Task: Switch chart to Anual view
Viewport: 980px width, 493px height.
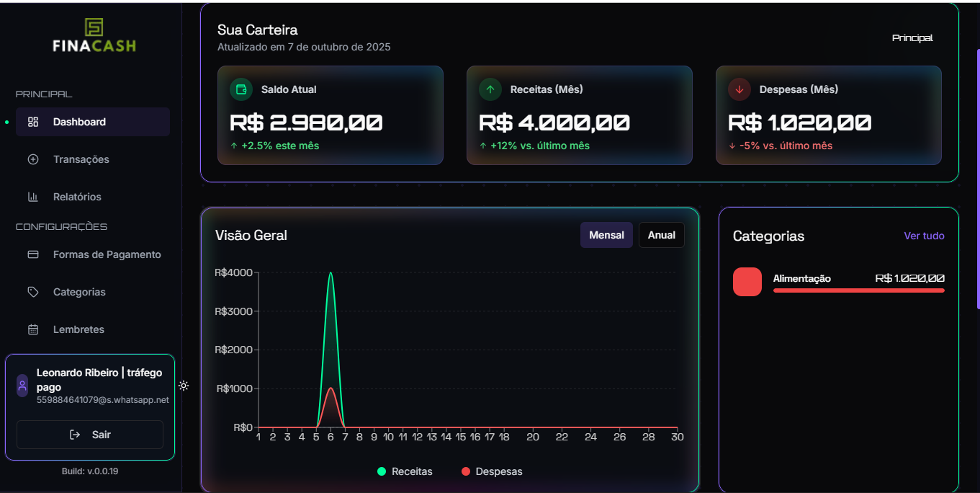Action: coord(661,235)
